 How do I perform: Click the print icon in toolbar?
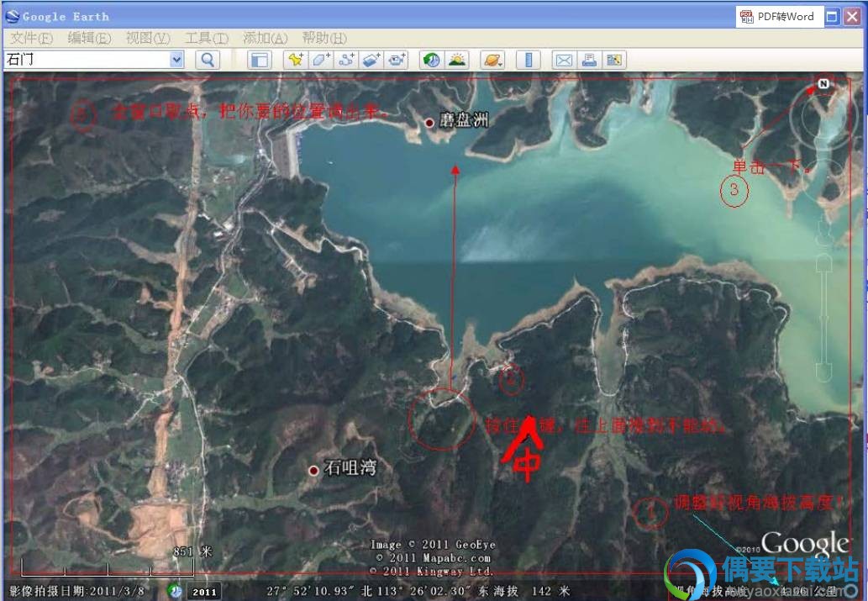pos(589,60)
